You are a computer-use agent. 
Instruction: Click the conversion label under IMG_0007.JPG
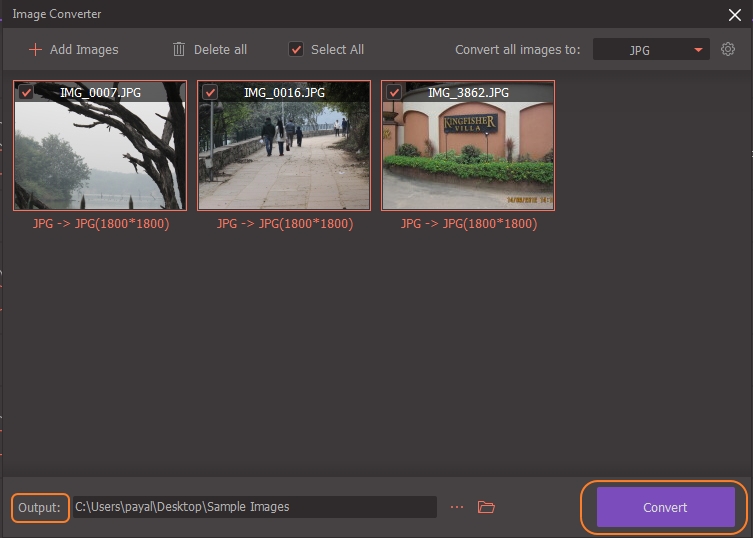(x=101, y=224)
